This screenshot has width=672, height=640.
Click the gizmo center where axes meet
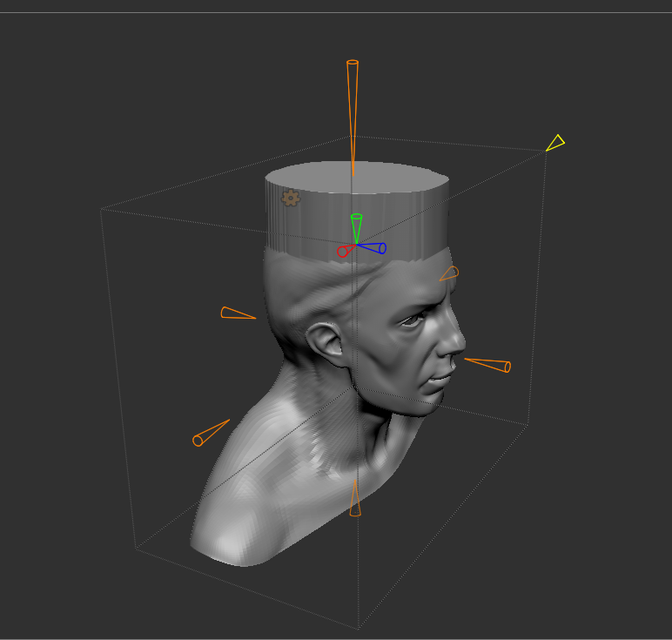(x=356, y=245)
